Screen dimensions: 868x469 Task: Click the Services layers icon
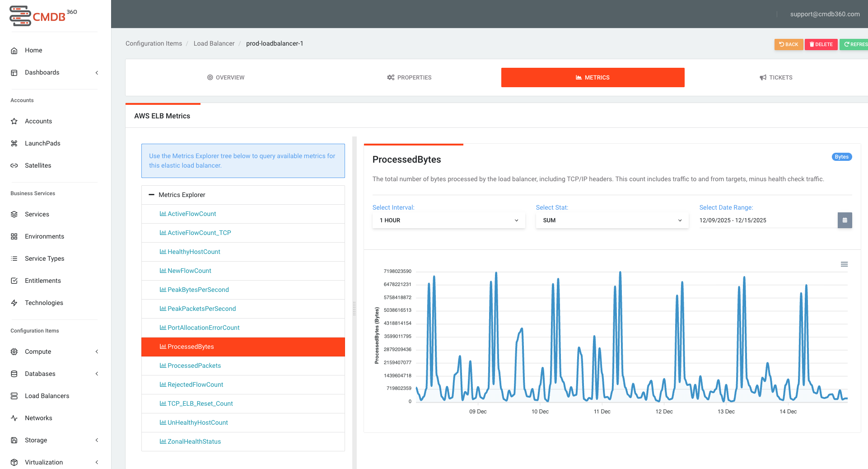coord(14,214)
